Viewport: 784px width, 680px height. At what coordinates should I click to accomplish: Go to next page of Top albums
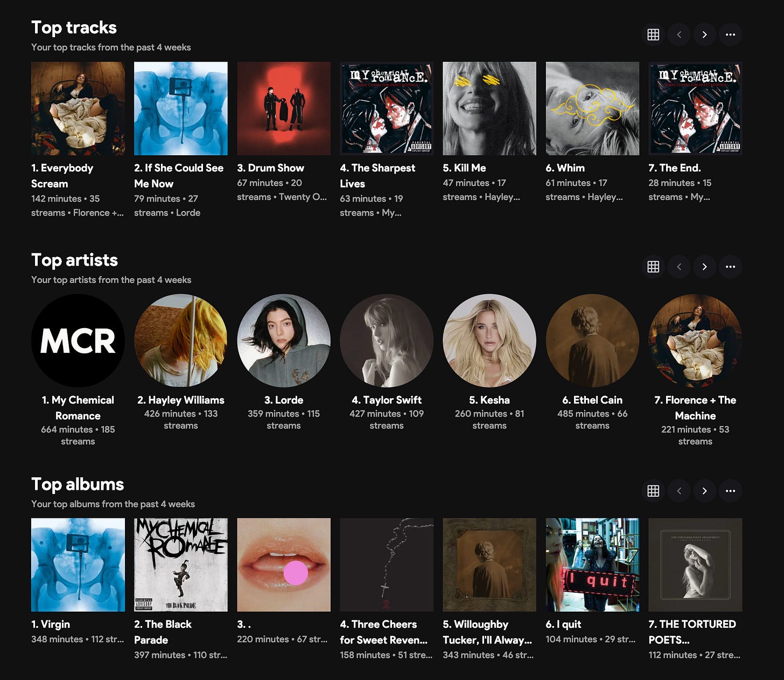704,491
